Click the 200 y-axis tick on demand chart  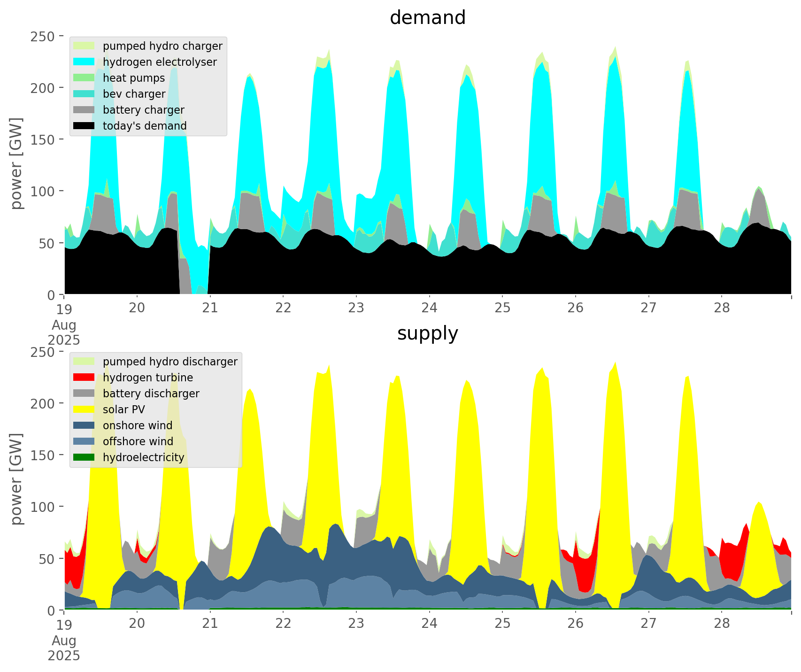tap(43, 88)
